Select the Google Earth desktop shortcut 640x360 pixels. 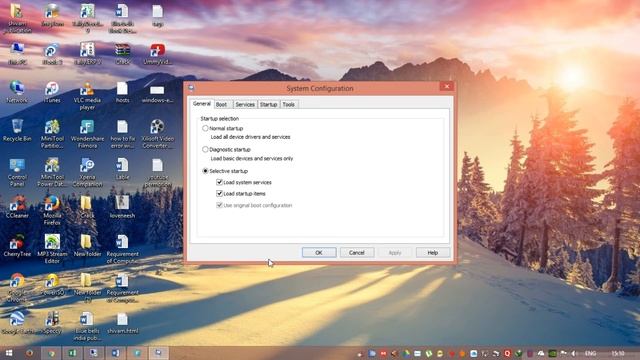[x=17, y=323]
